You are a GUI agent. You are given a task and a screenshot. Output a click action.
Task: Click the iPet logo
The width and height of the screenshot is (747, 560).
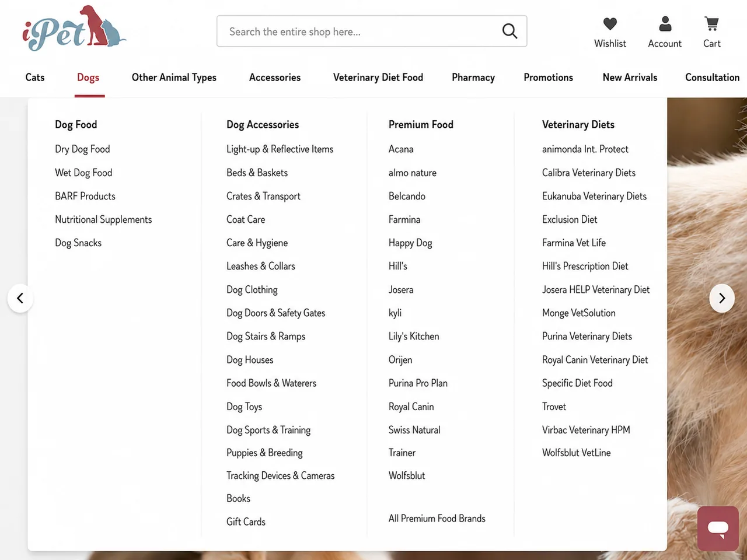click(74, 28)
